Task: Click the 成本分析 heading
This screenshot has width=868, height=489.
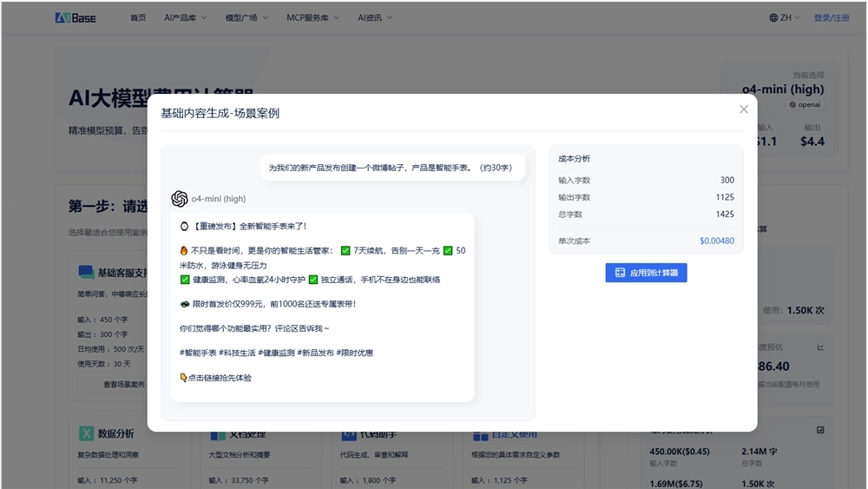Action: 574,158
